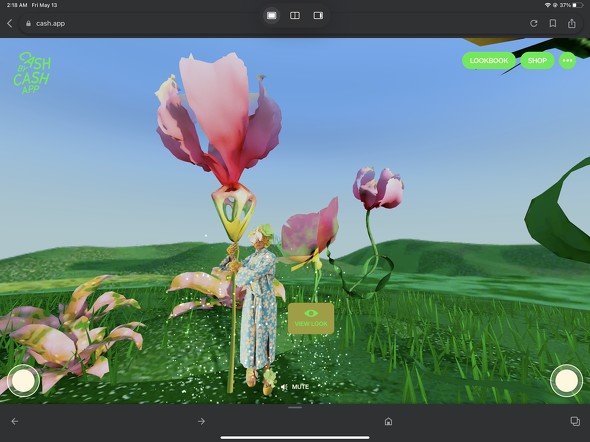Select the full-screen window layout
Image resolution: width=590 pixels, height=442 pixels.
pos(272,15)
